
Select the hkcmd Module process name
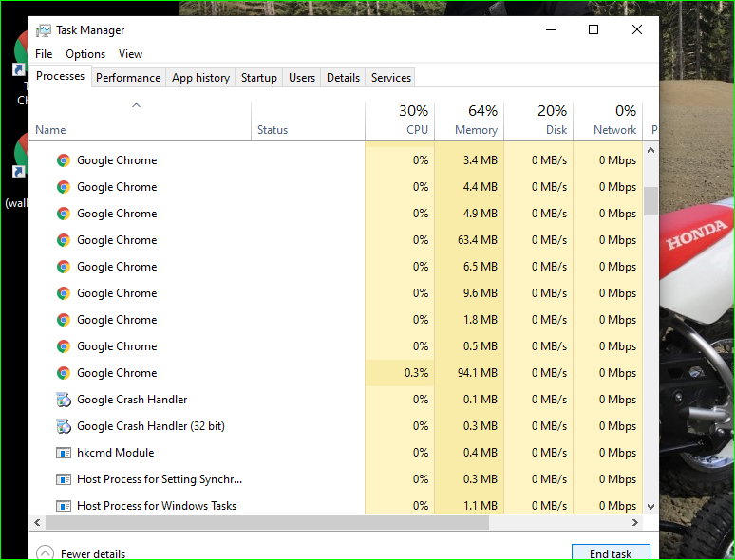115,453
